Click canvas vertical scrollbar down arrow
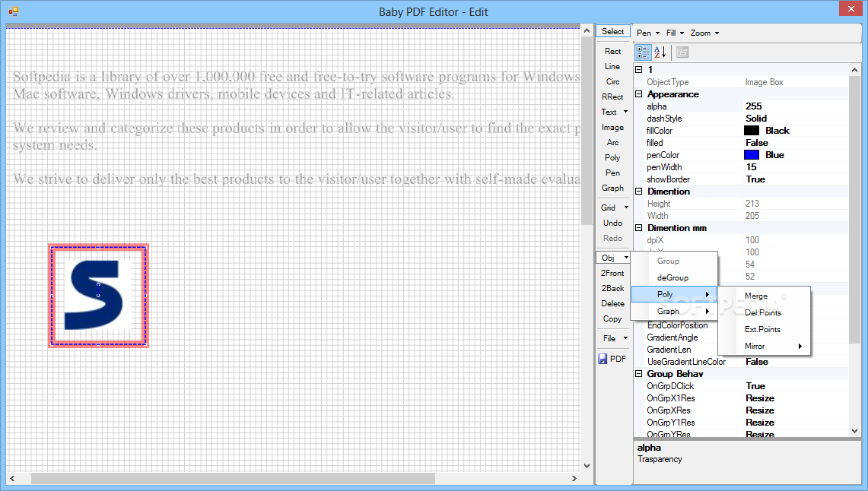 click(x=587, y=466)
